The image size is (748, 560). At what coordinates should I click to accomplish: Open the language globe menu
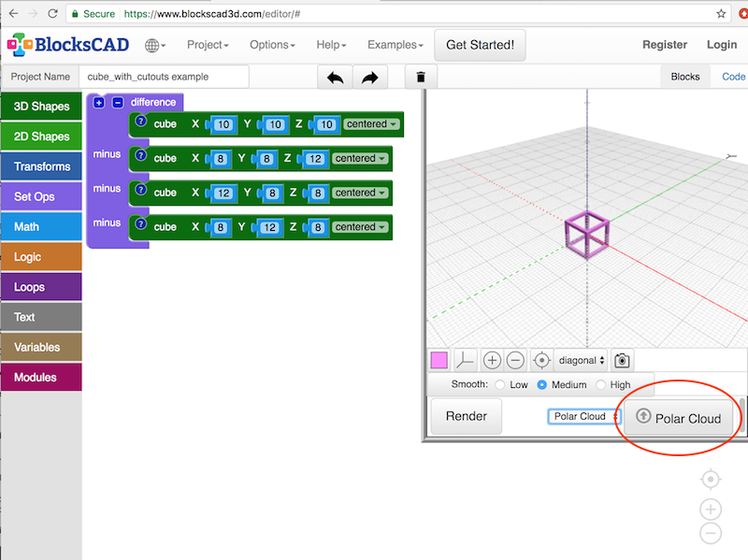tap(155, 45)
